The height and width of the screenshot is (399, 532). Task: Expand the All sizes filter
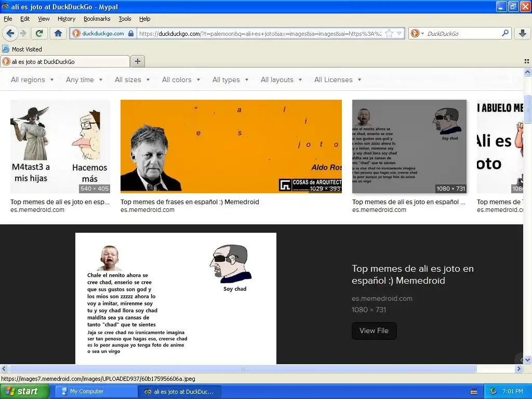pyautogui.click(x=132, y=79)
